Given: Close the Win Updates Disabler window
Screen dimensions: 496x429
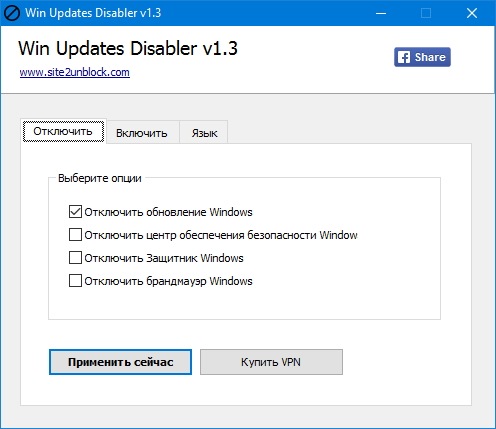Looking at the screenshot, I should (x=472, y=13).
